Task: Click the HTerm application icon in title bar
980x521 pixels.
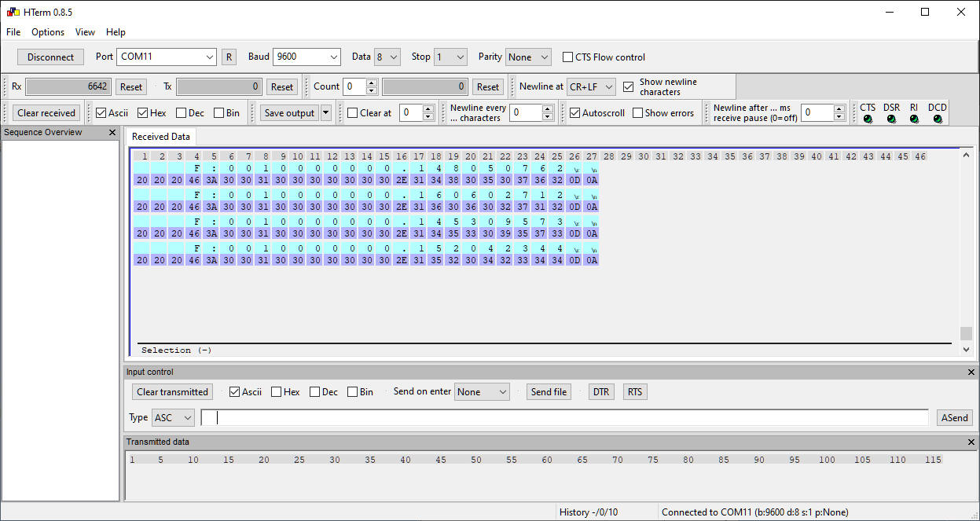Action: (13, 12)
